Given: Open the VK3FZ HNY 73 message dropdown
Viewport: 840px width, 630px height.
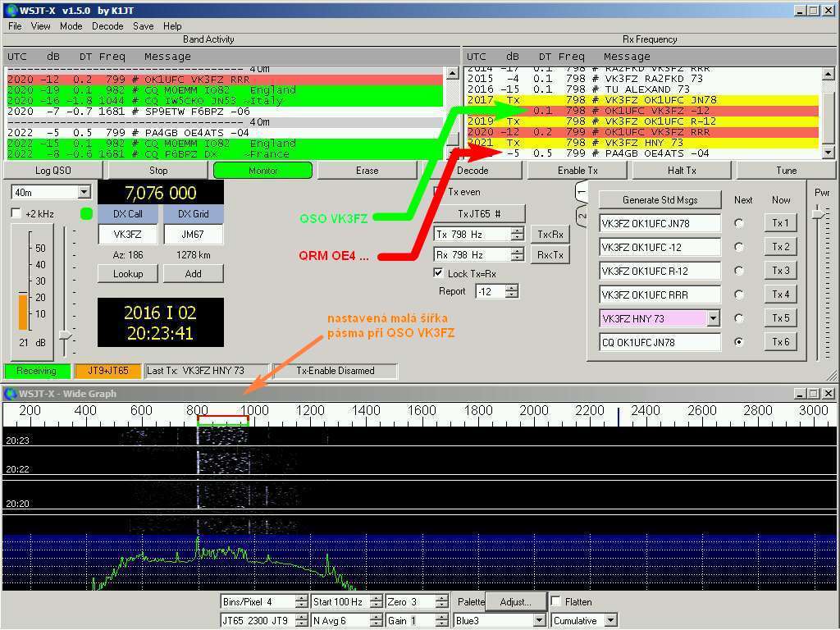Looking at the screenshot, I should (x=713, y=318).
